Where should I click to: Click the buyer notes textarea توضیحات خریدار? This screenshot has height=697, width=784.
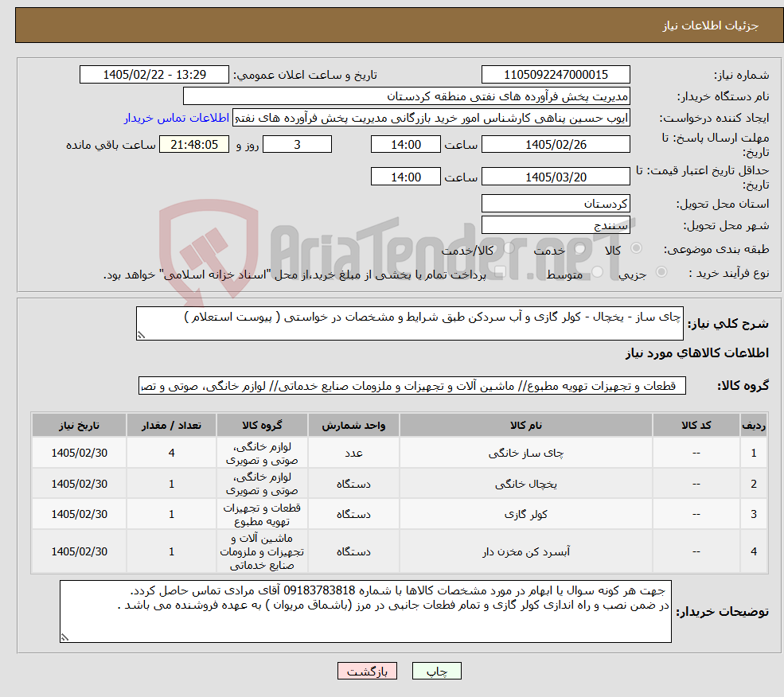pyautogui.click(x=365, y=612)
